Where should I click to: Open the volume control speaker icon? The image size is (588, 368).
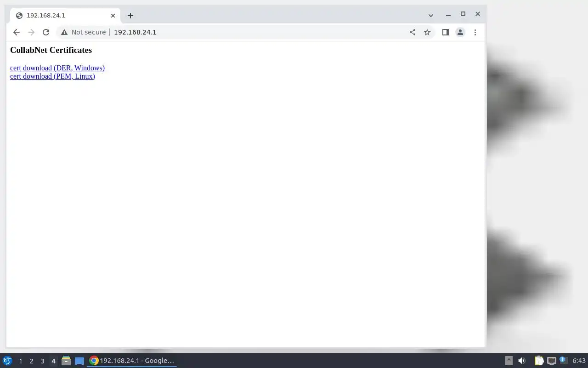[522, 361]
